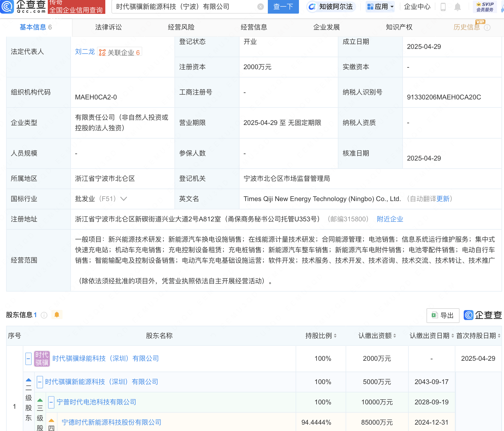This screenshot has height=431, width=504.
Task: Open 关联企业 6 badge
Action: pos(120,52)
